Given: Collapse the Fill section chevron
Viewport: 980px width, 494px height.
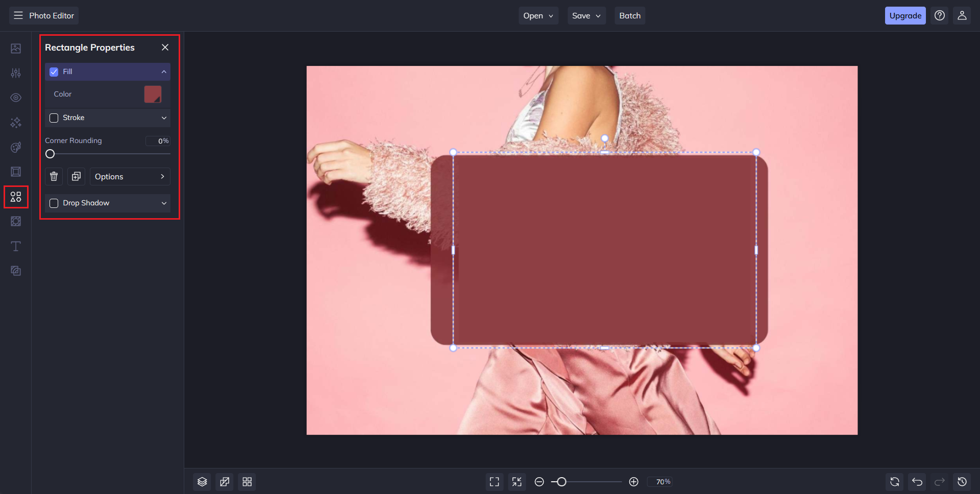Looking at the screenshot, I should [164, 72].
